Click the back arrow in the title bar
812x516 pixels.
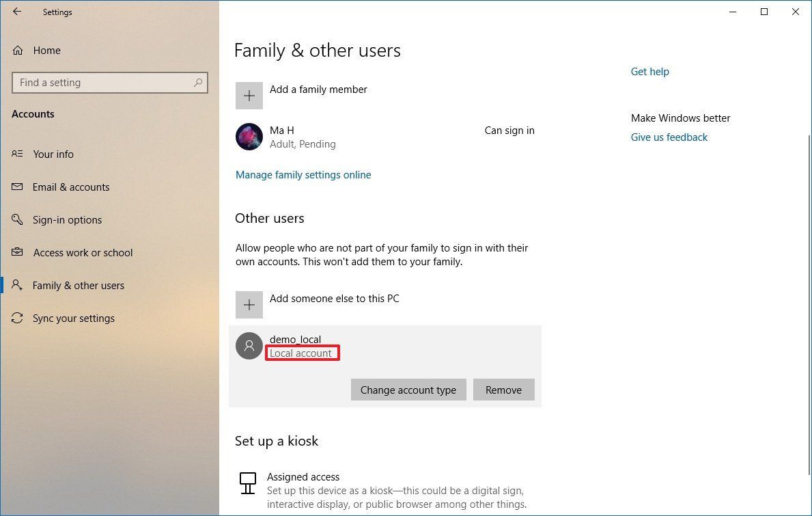pyautogui.click(x=17, y=12)
